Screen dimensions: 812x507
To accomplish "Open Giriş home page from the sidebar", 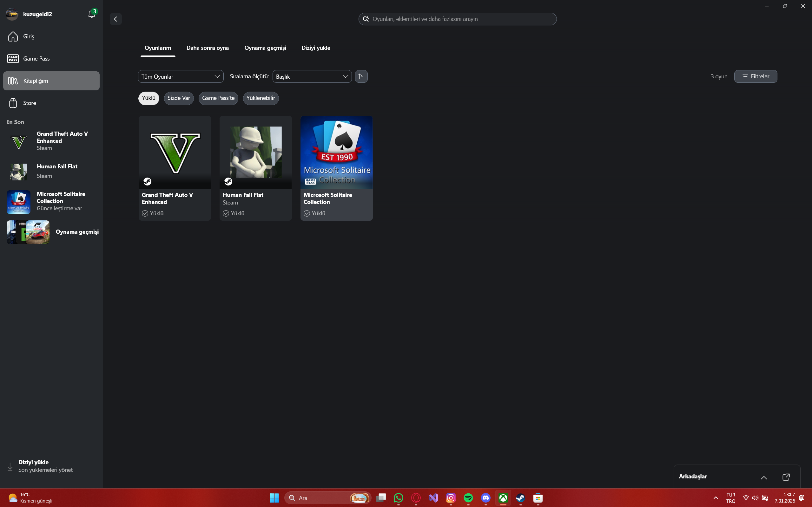I will [51, 36].
